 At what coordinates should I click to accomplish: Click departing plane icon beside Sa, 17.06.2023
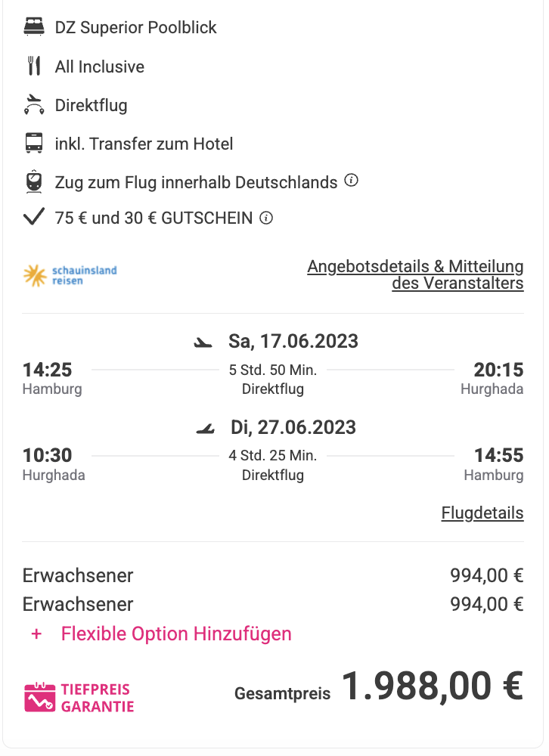click(203, 342)
